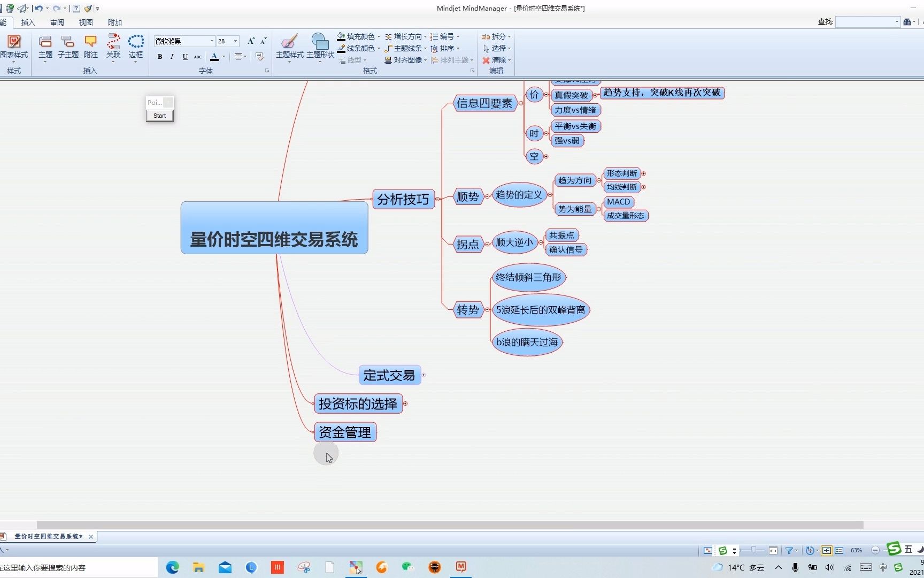
Task: Switch to the 插入 ribbon tab
Action: click(x=28, y=22)
